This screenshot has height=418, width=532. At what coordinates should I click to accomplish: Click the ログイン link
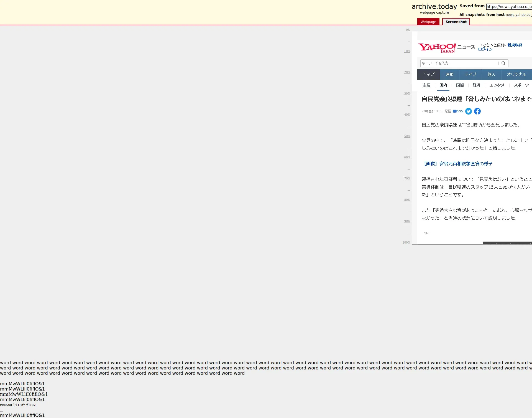tap(485, 49)
